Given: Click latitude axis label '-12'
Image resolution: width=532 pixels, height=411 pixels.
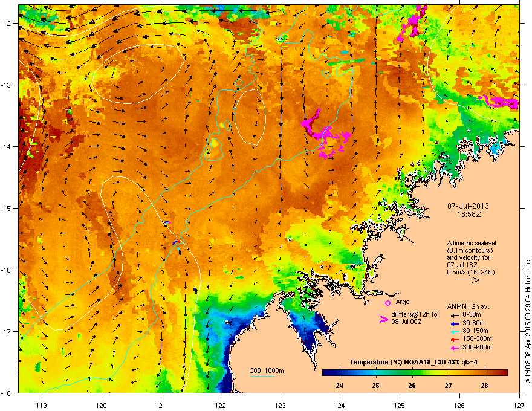Looking at the screenshot, I should [6, 24].
